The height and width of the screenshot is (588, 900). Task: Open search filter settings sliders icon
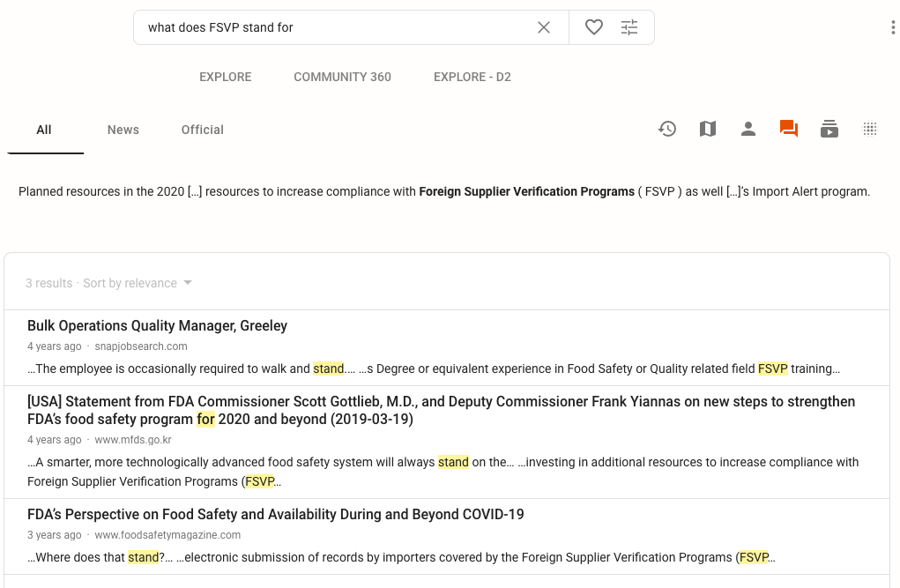[629, 27]
